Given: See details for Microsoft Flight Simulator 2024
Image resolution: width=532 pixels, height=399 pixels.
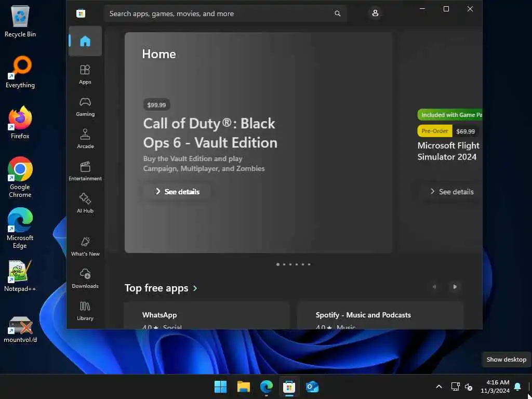Looking at the screenshot, I should tap(452, 192).
